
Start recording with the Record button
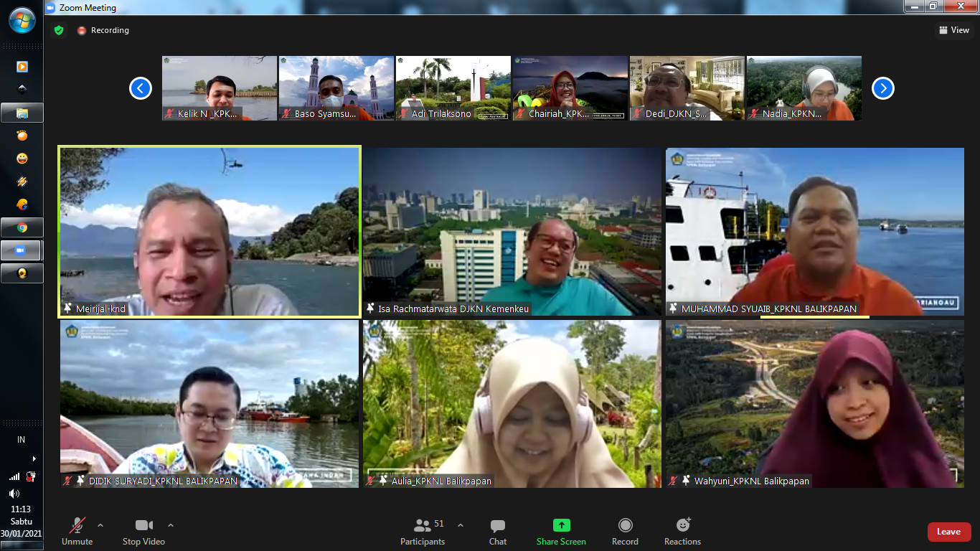tap(625, 526)
